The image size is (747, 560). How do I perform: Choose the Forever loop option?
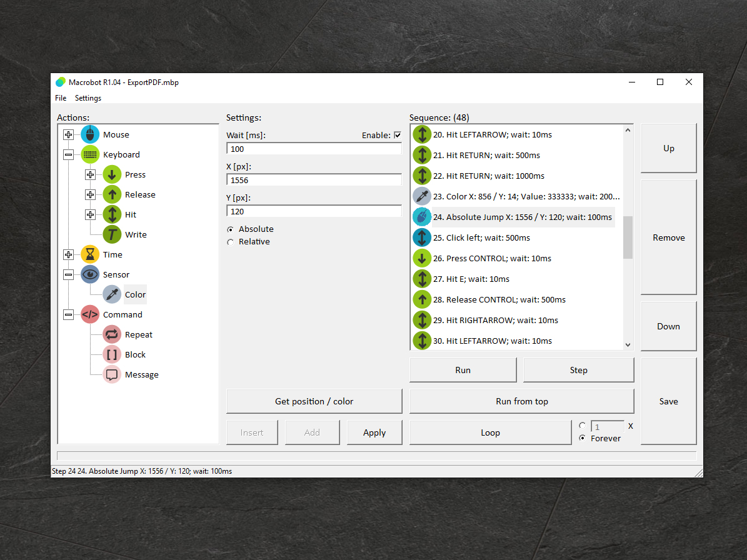(x=583, y=438)
